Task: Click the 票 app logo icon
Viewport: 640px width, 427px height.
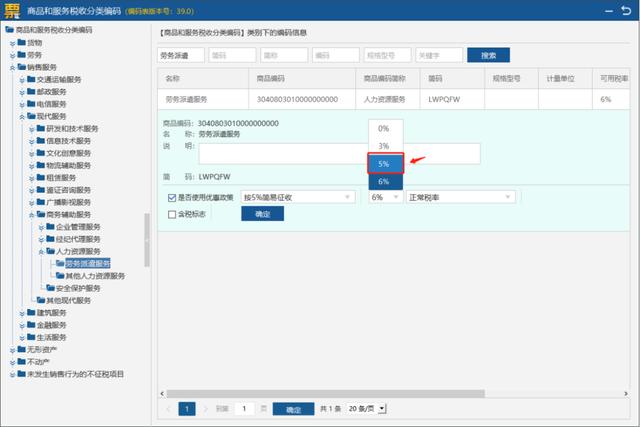Action: tap(11, 10)
